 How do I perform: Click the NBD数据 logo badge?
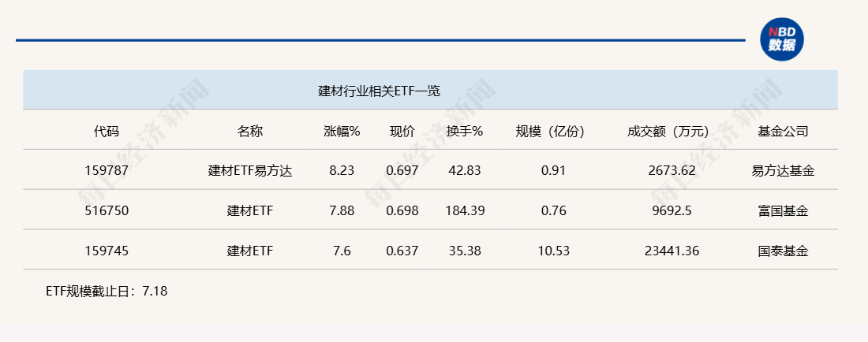pyautogui.click(x=782, y=39)
